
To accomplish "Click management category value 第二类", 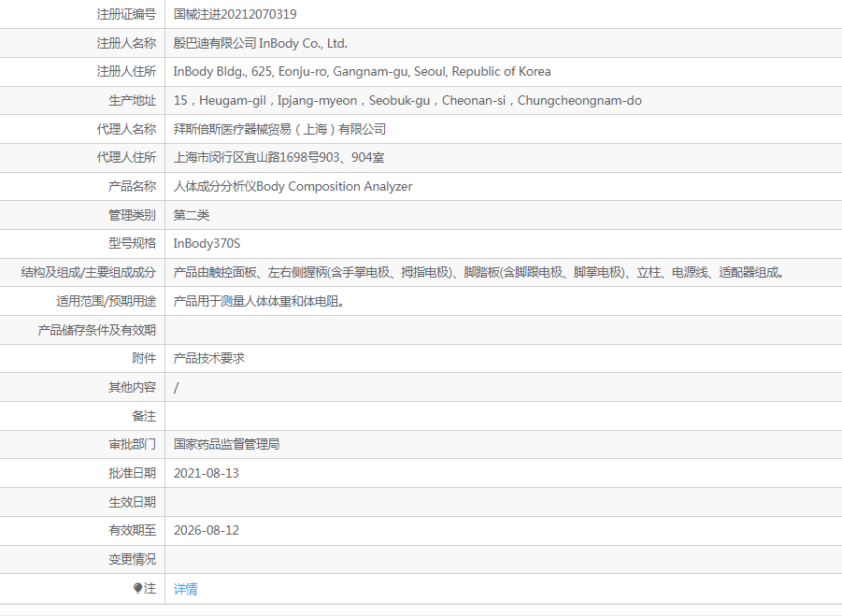I will tap(192, 215).
